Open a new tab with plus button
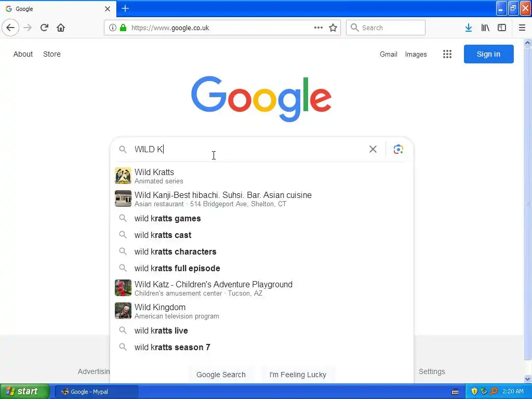 pos(125,8)
